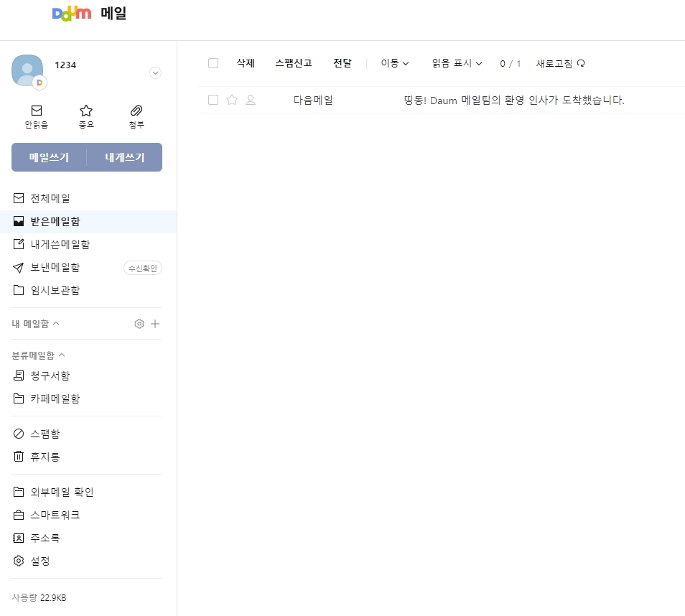Viewport: 685px width, 616px height.
Task: Add a new mailbox with plus icon
Action: pos(155,324)
